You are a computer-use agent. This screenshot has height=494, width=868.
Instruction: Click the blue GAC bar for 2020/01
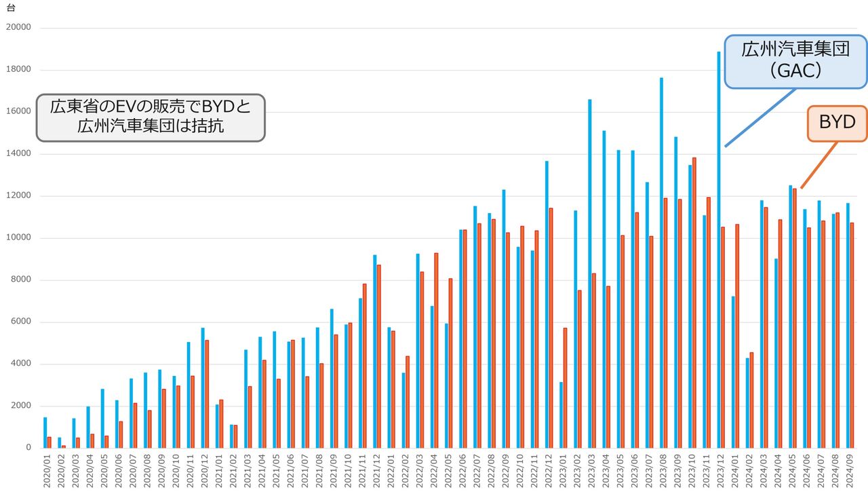click(45, 433)
